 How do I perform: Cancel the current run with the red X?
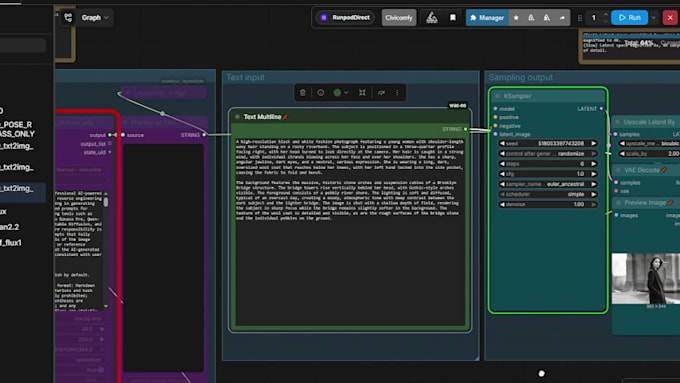click(x=670, y=18)
